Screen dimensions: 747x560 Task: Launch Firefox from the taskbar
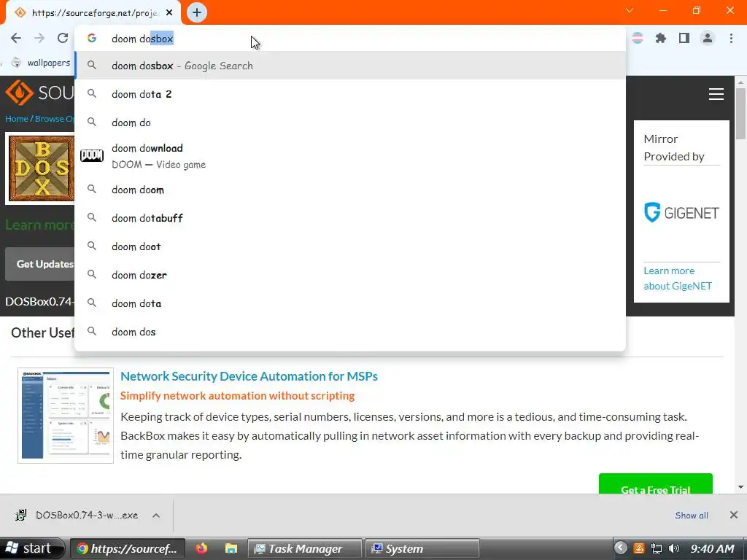[201, 548]
